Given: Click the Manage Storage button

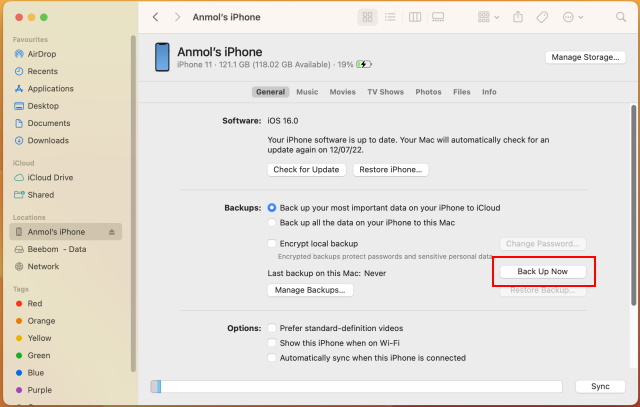Looking at the screenshot, I should tap(585, 57).
